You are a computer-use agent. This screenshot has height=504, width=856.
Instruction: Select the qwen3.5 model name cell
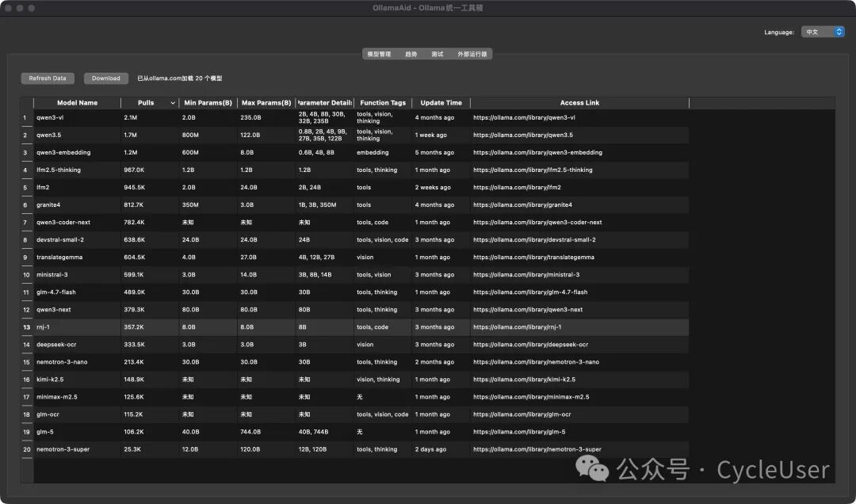77,135
